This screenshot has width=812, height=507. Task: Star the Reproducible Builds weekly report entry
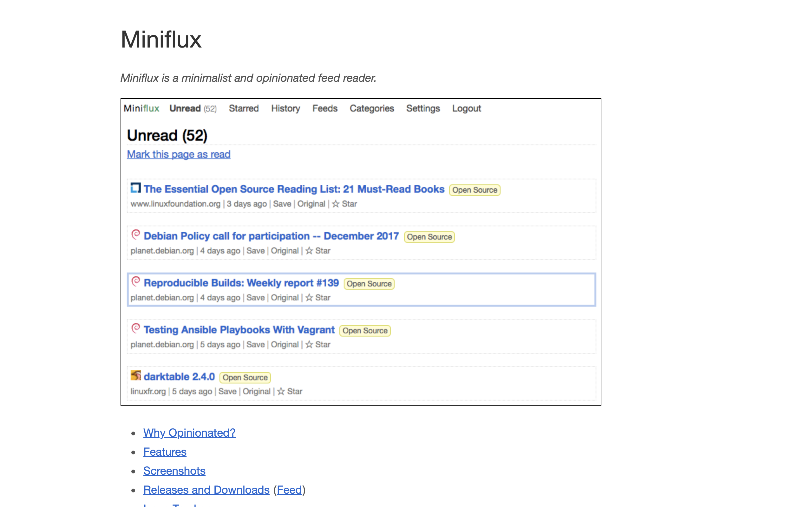tap(318, 298)
